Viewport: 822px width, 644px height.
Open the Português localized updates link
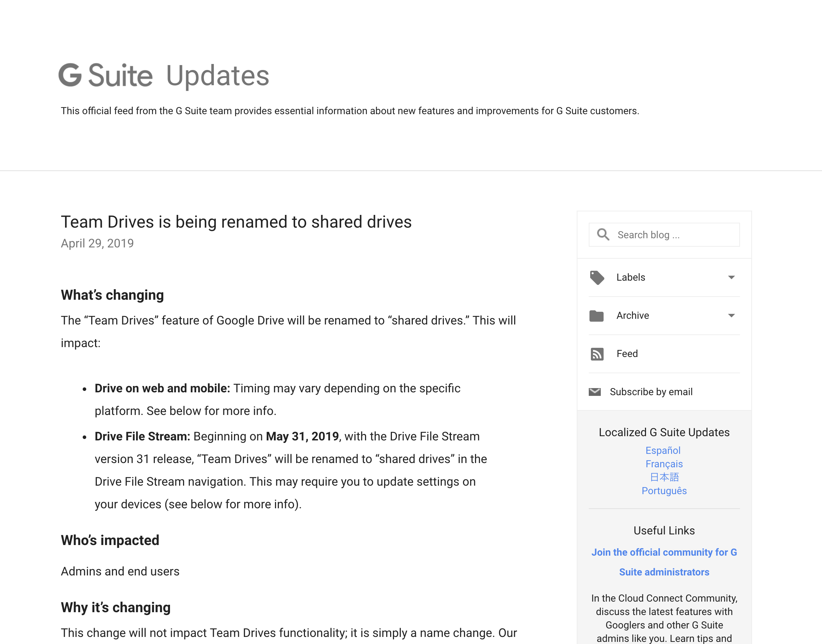click(664, 491)
